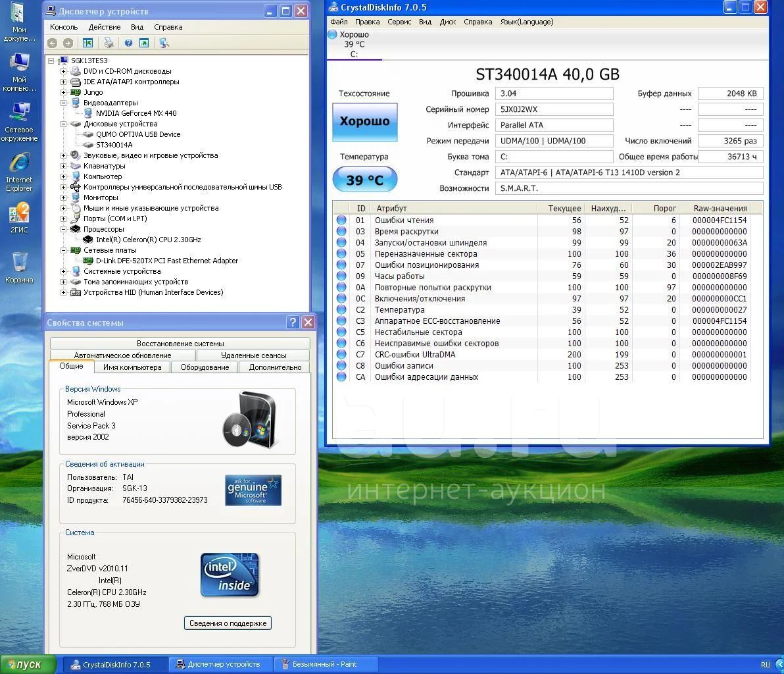The image size is (784, 674).
Task: Click the D-Link DFE-520TX network adapter icon
Action: point(88,261)
